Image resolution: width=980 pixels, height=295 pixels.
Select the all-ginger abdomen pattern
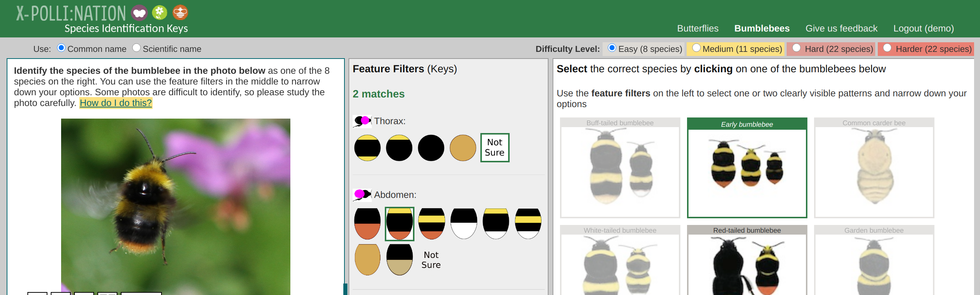tap(367, 259)
